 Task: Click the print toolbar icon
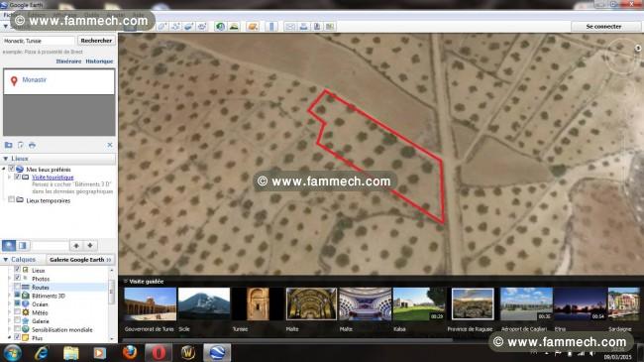coord(303,27)
